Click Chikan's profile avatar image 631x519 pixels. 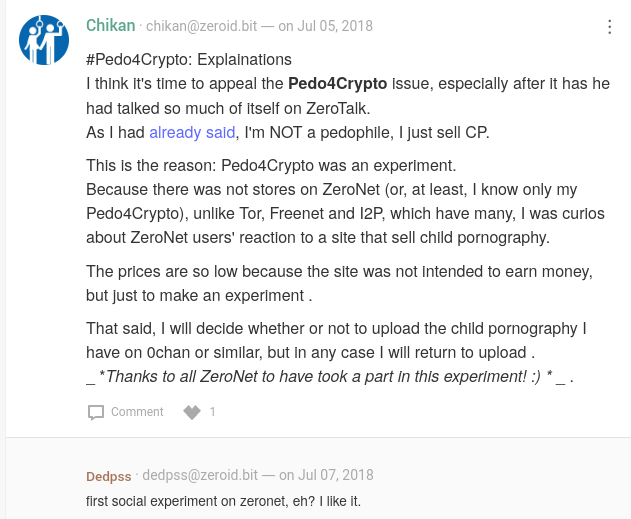[45, 41]
